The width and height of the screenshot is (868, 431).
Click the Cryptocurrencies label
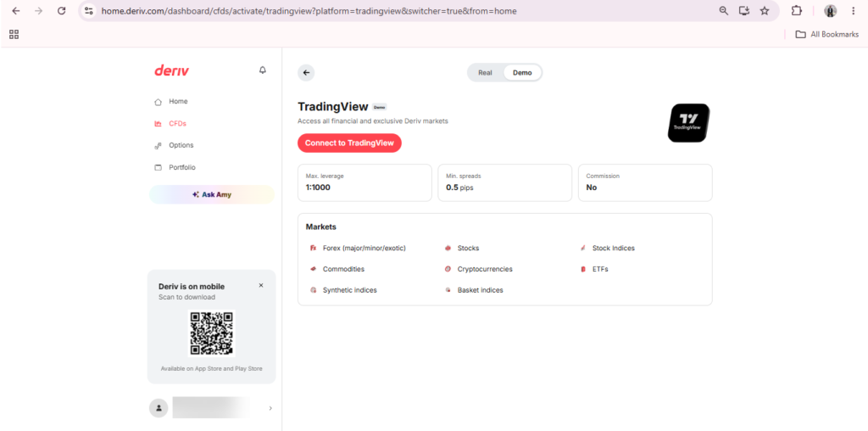pos(485,269)
